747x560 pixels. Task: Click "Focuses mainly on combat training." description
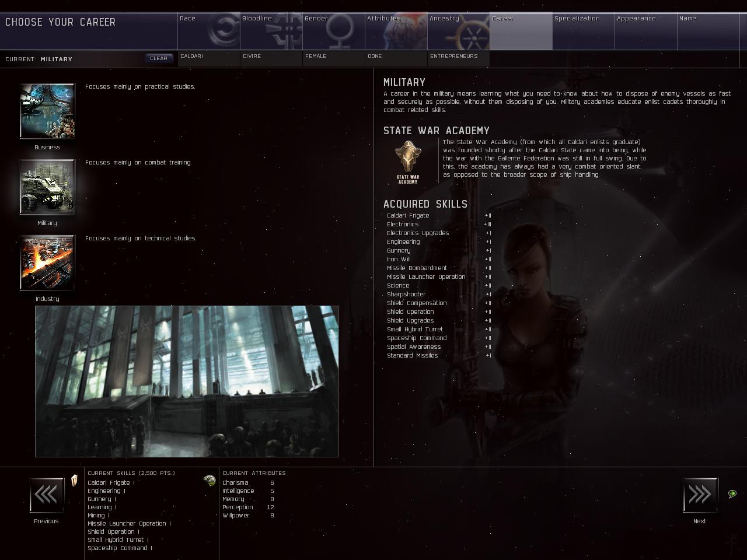click(x=138, y=162)
